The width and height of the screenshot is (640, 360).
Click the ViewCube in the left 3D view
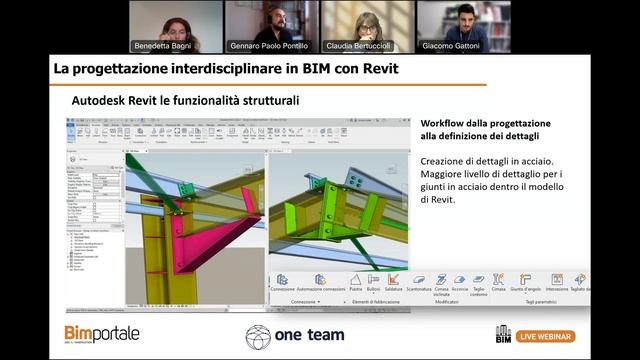[248, 170]
